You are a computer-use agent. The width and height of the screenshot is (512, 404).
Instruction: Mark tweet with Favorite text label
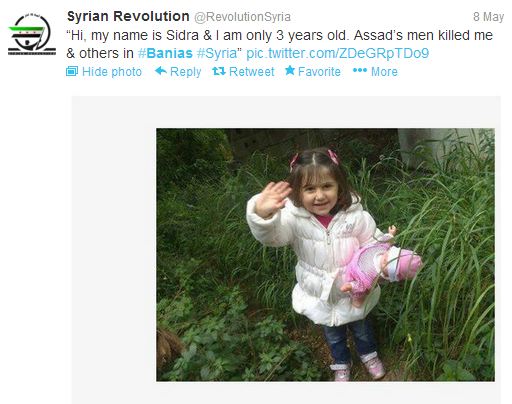319,72
